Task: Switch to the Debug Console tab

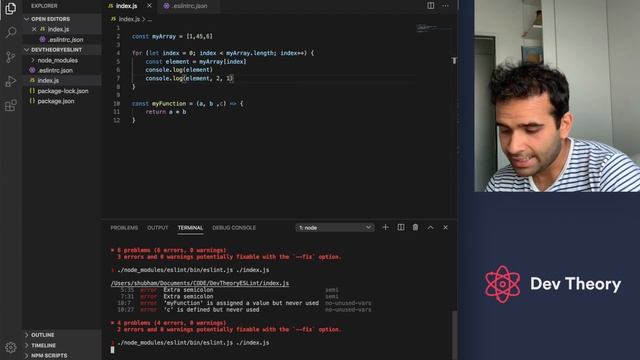Action: click(234, 228)
